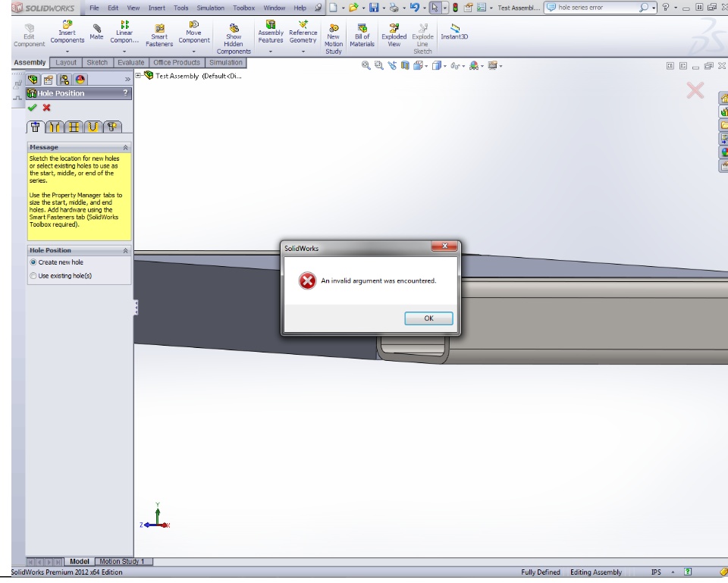
Task: Click Move Component tool
Action: 194,32
